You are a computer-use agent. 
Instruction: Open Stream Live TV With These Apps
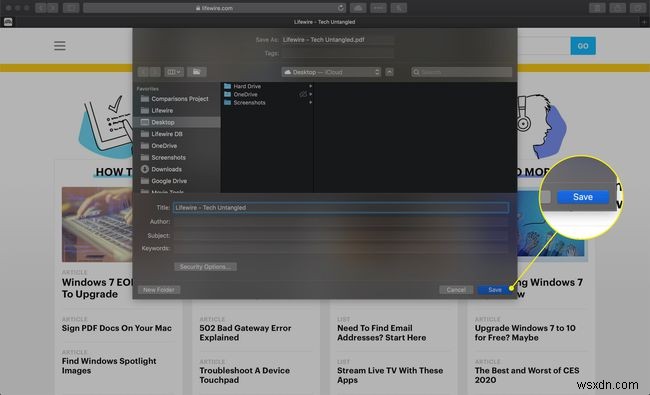(390, 375)
